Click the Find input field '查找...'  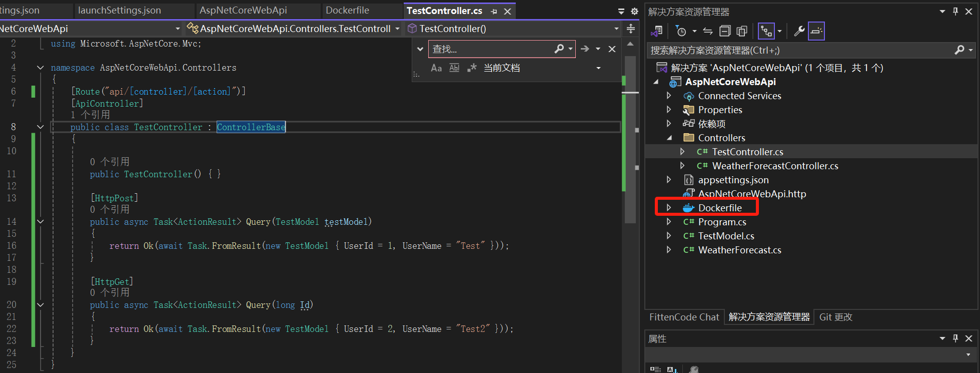point(490,49)
